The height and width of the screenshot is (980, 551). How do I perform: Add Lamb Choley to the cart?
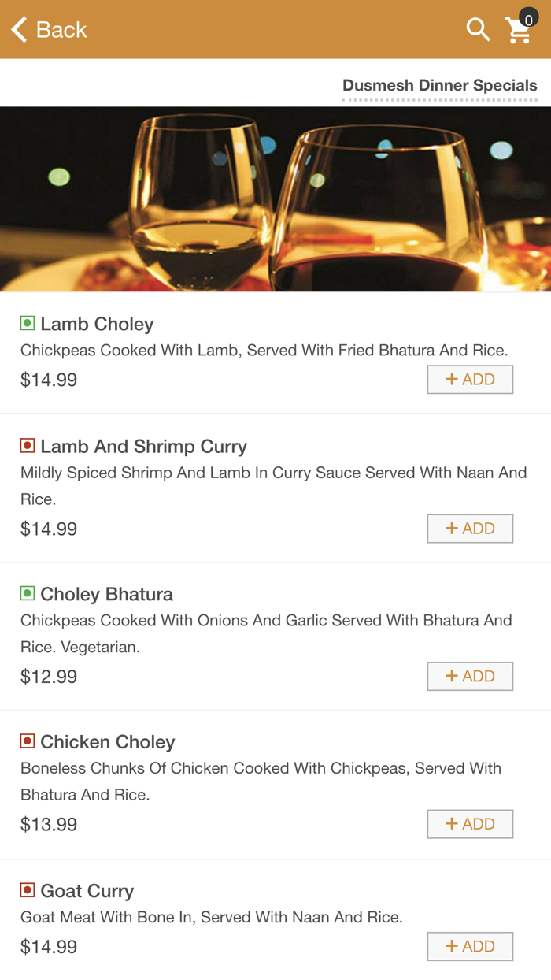click(x=470, y=379)
